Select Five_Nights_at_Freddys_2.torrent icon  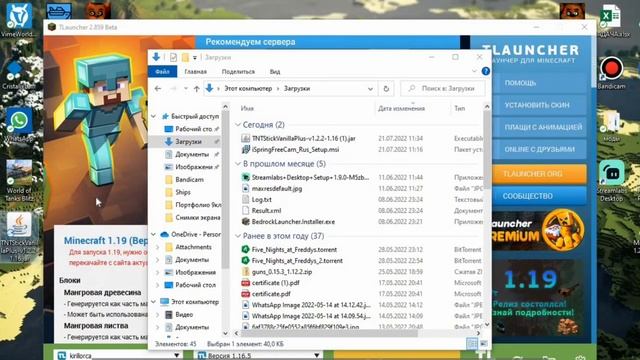point(245,260)
